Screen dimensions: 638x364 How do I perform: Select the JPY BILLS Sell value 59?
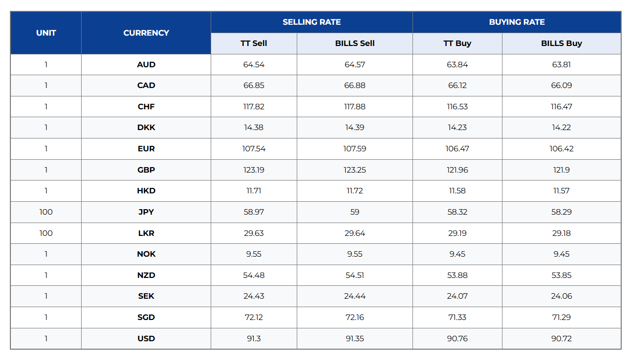click(355, 212)
